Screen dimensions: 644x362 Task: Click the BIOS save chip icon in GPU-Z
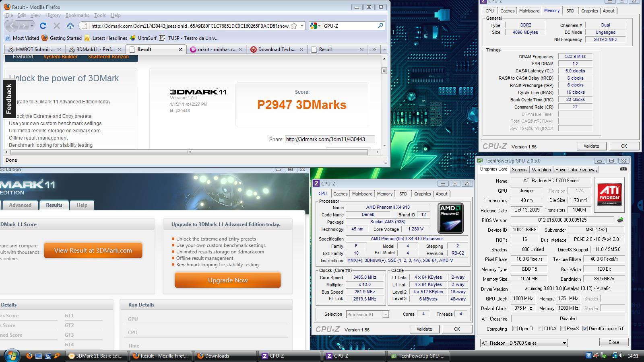click(620, 220)
